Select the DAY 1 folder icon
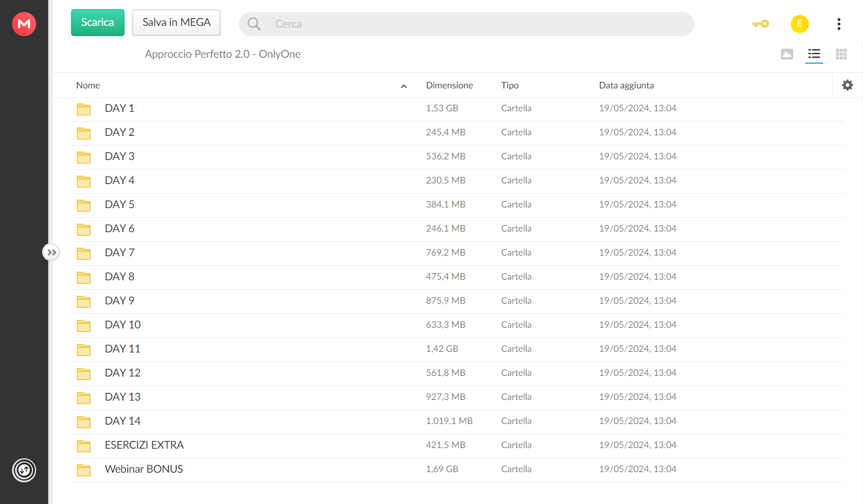863x504 pixels. (84, 109)
